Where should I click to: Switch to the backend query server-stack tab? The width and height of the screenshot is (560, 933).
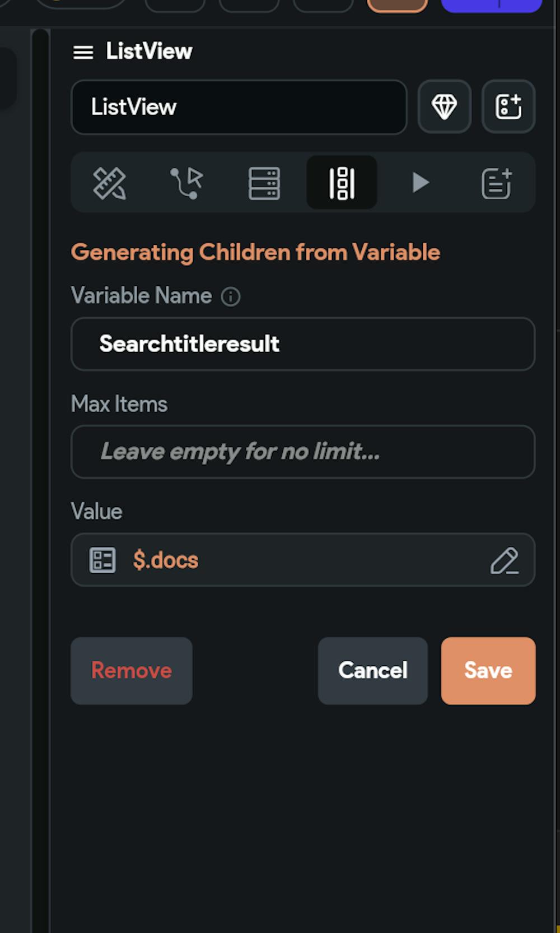pos(264,183)
